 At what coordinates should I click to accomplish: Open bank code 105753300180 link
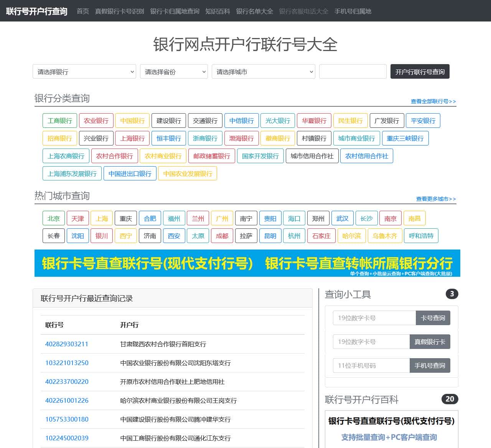click(x=67, y=419)
